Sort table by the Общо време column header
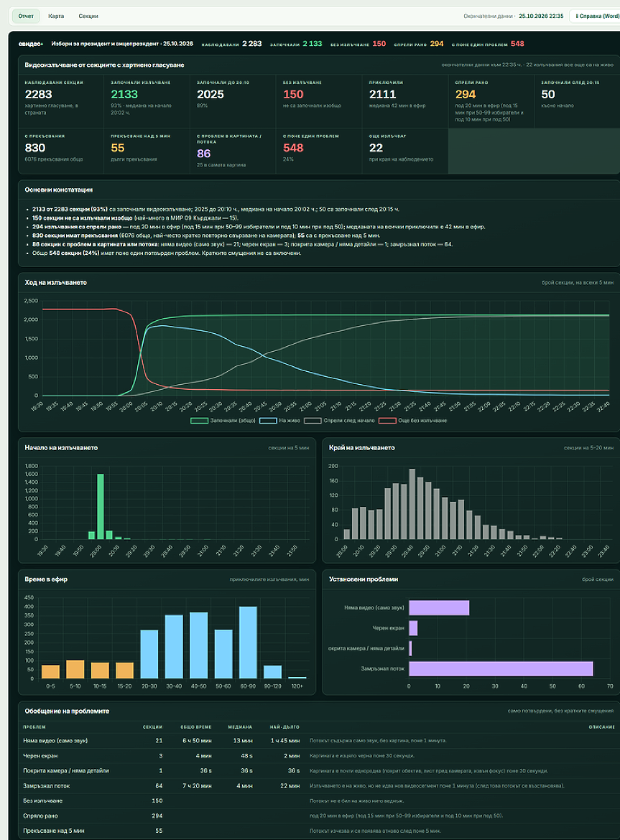 (x=196, y=727)
